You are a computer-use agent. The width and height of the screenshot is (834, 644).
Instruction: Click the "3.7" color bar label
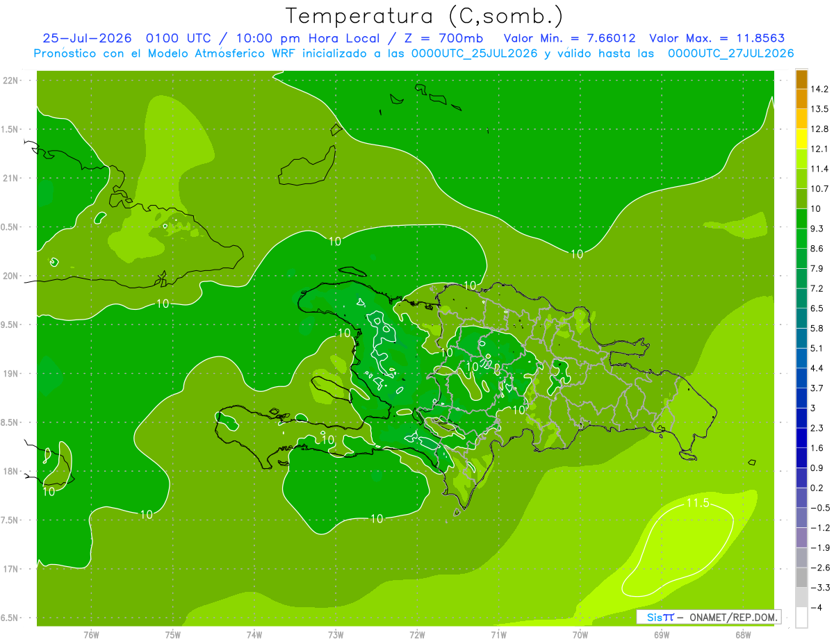pyautogui.click(x=817, y=388)
